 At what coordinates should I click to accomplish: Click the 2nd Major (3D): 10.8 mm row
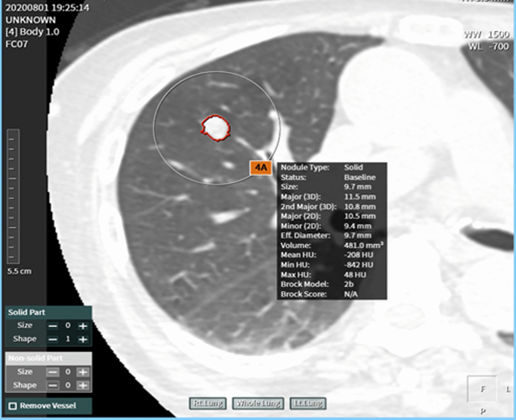(x=332, y=206)
